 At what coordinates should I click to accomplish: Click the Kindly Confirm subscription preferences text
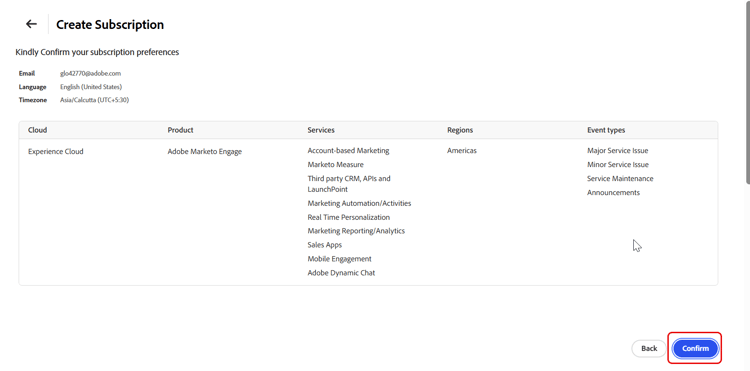coord(97,52)
